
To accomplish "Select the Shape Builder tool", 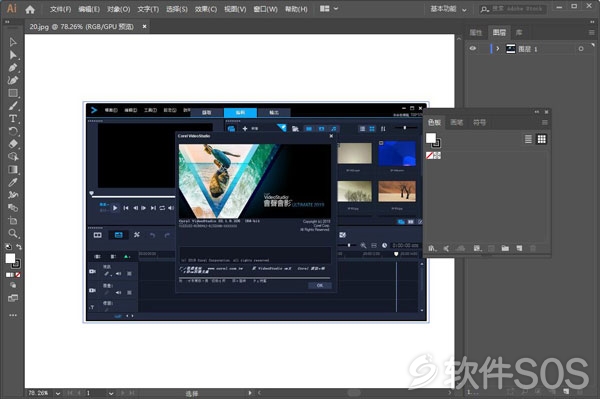I will click(x=13, y=157).
